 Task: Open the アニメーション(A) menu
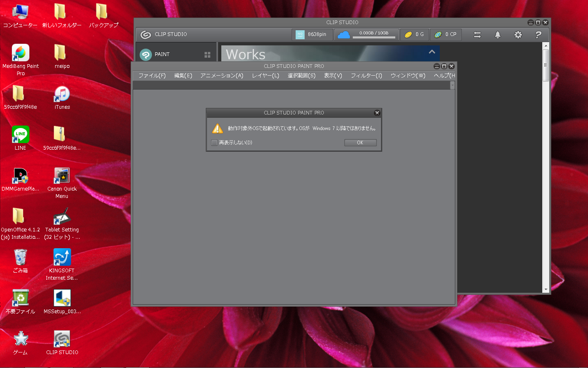[222, 76]
